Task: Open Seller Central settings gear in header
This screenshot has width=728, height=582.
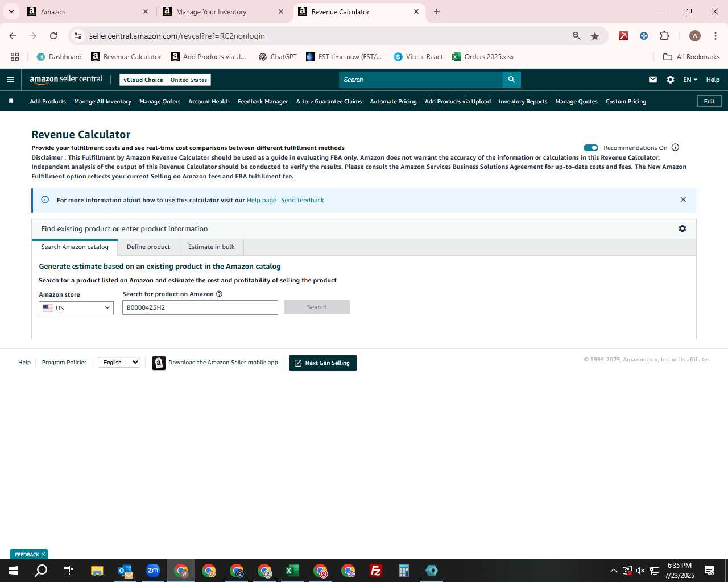Action: 671,80
